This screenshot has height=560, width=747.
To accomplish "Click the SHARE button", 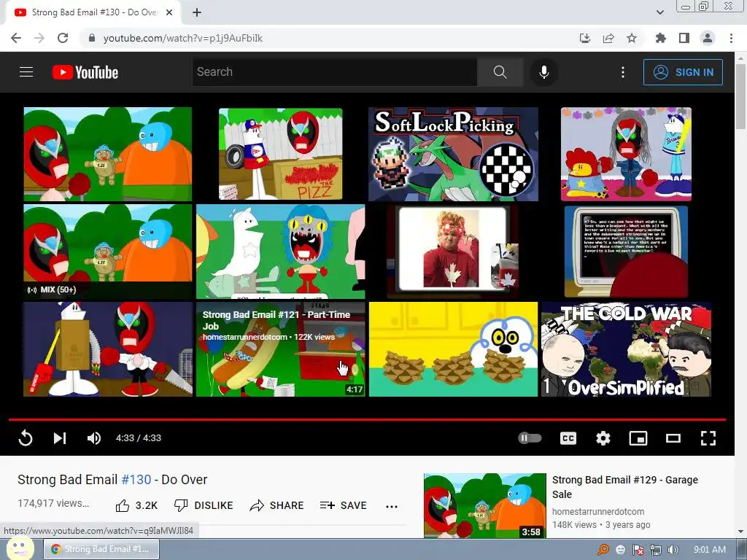I will click(276, 505).
